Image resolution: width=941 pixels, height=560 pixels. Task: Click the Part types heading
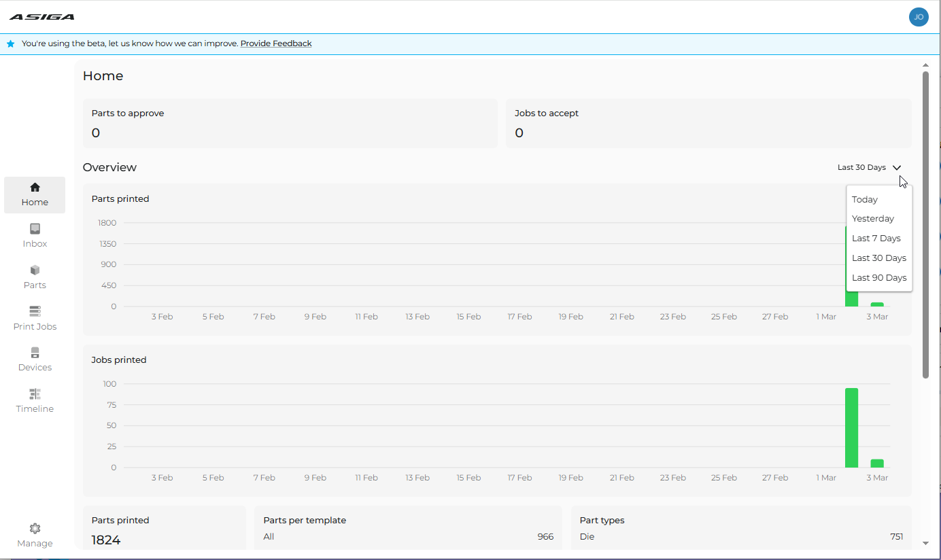point(602,521)
